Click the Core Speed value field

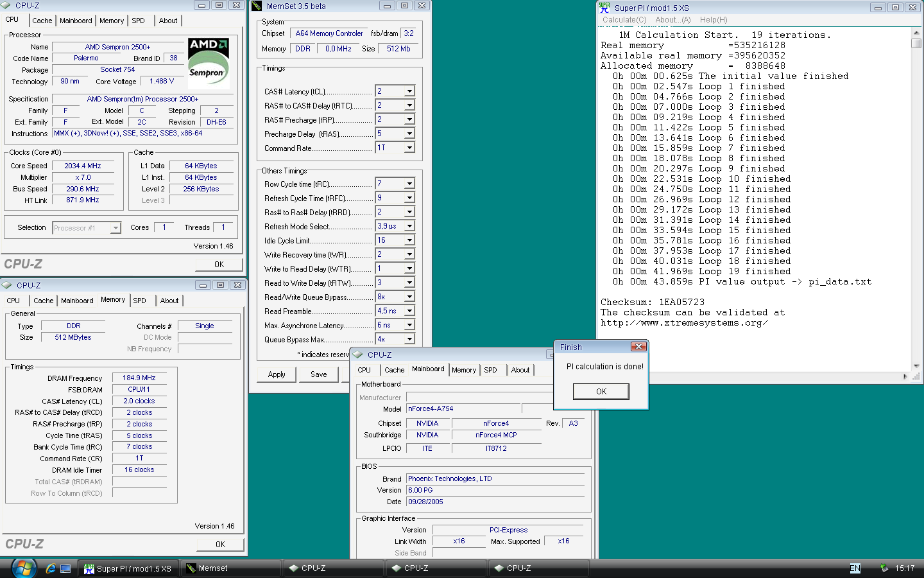click(83, 166)
